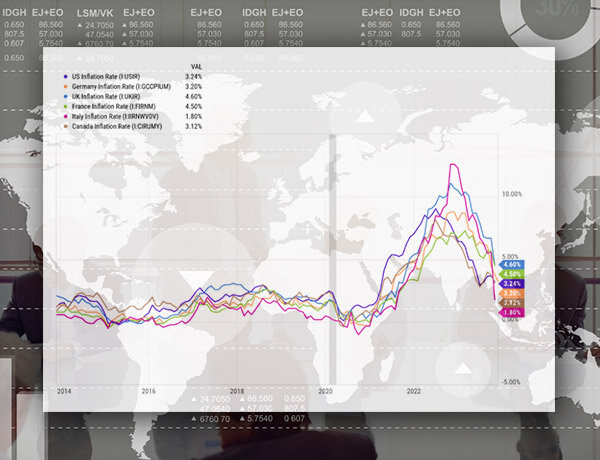Click the green 4.50% line-end value tag
This screenshot has width=600, height=460.
click(512, 274)
